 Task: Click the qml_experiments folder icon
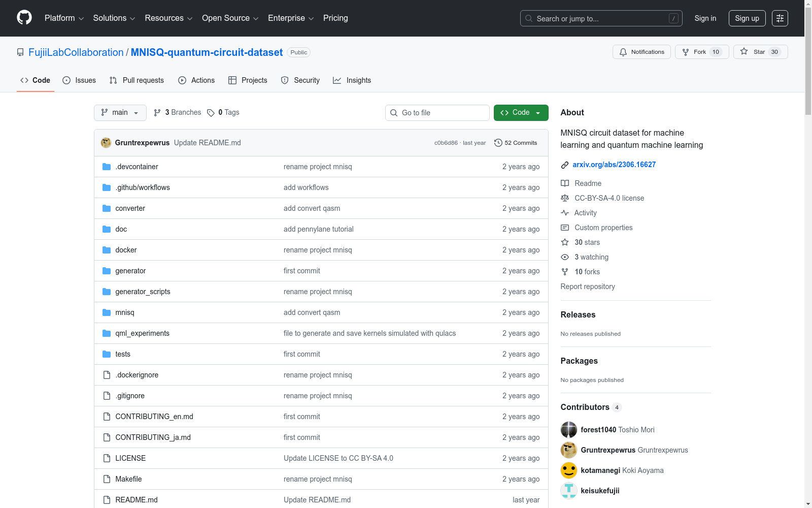107,333
